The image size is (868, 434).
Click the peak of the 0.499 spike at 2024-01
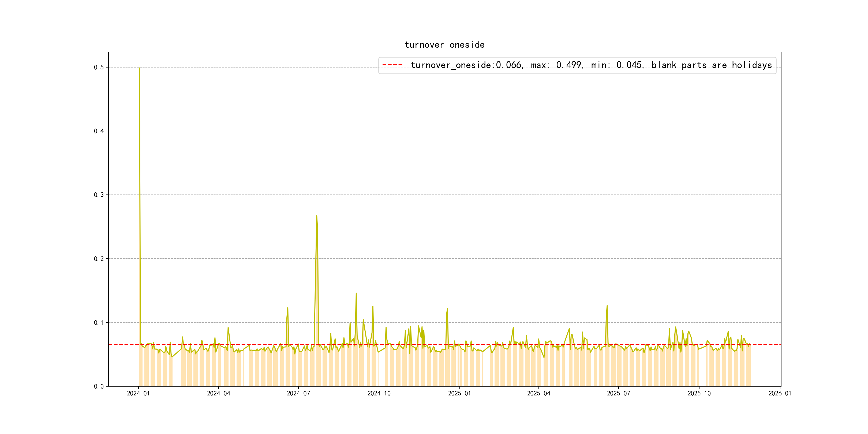point(140,68)
